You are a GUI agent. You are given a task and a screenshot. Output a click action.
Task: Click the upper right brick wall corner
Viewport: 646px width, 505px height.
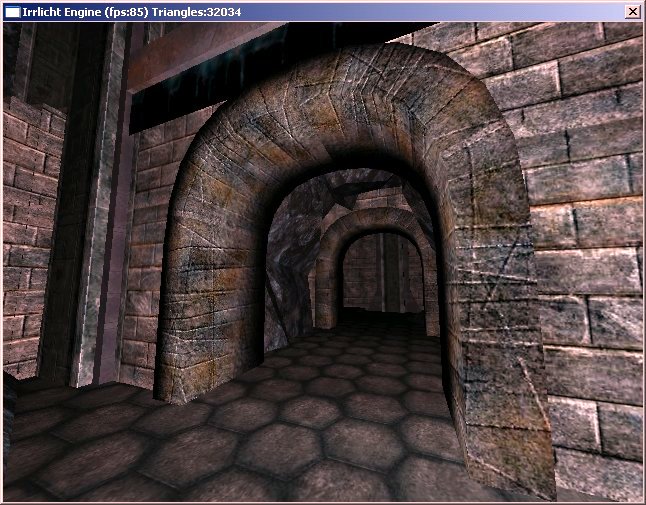(600, 60)
